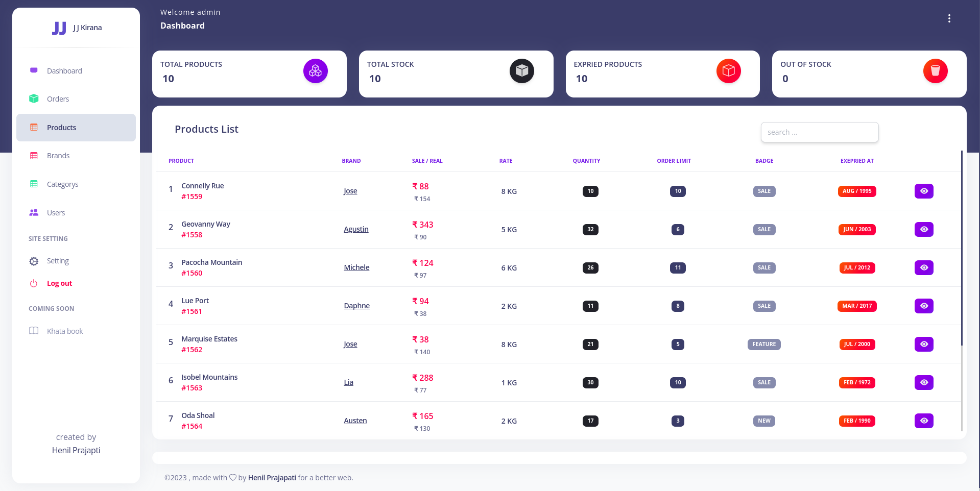Click the Log out link

click(x=59, y=283)
